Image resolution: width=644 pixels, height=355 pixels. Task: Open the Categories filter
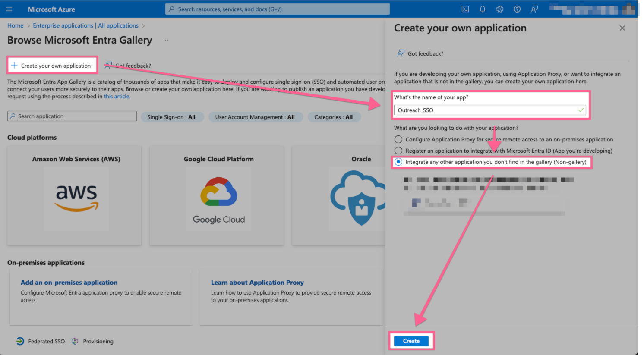point(334,117)
